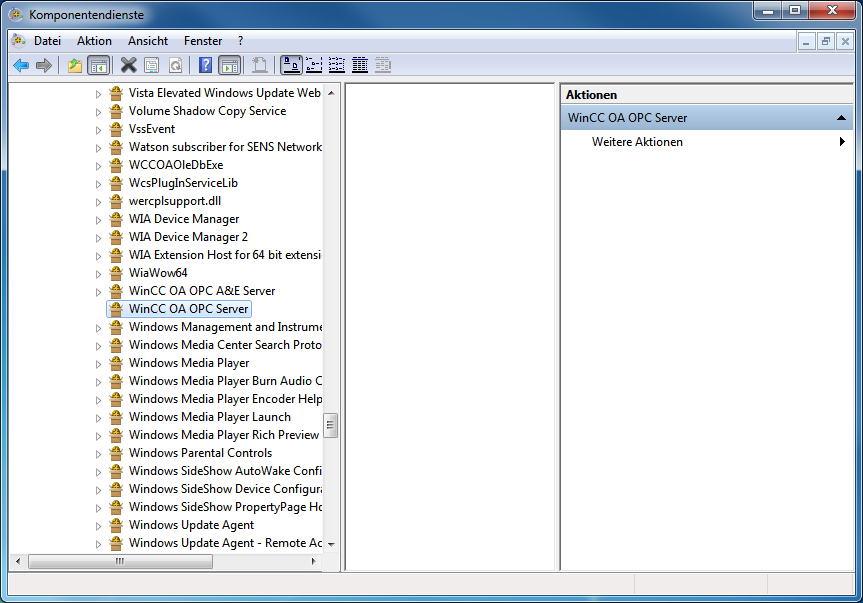Image resolution: width=863 pixels, height=603 pixels.
Task: Maximize the Komponentendienste window
Action: pyautogui.click(x=795, y=10)
